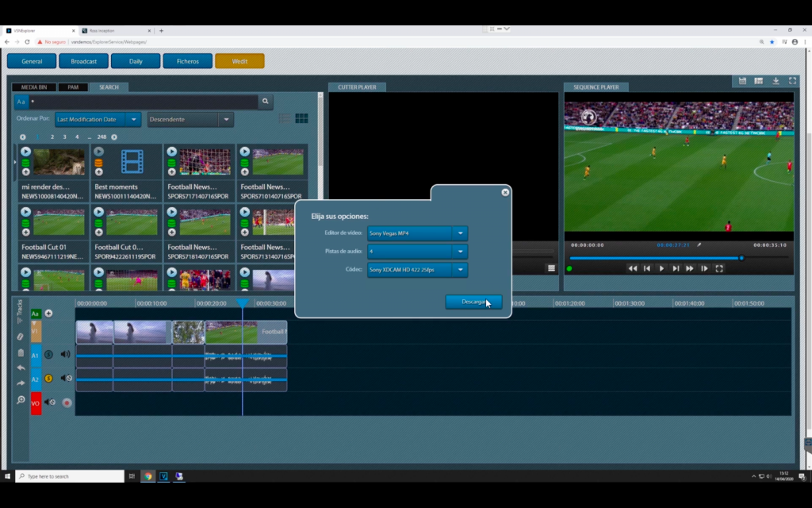
Task: Click the timecode edit pencil in the sequence player
Action: pyautogui.click(x=699, y=244)
